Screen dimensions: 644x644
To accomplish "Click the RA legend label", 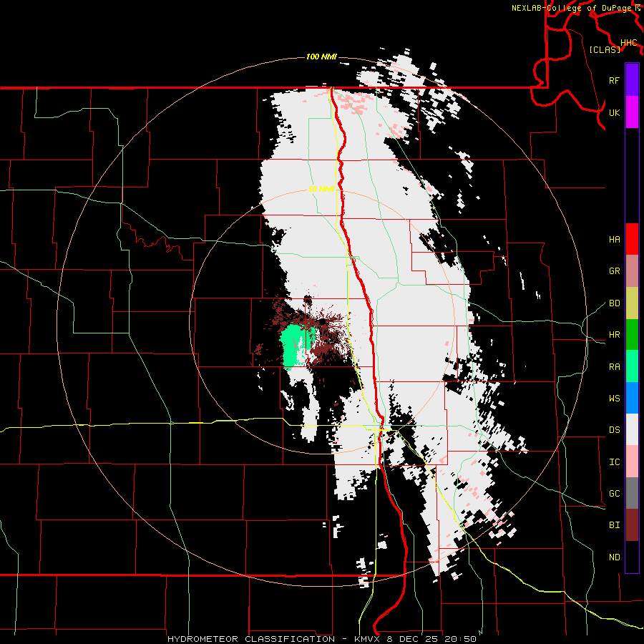I will click(615, 367).
